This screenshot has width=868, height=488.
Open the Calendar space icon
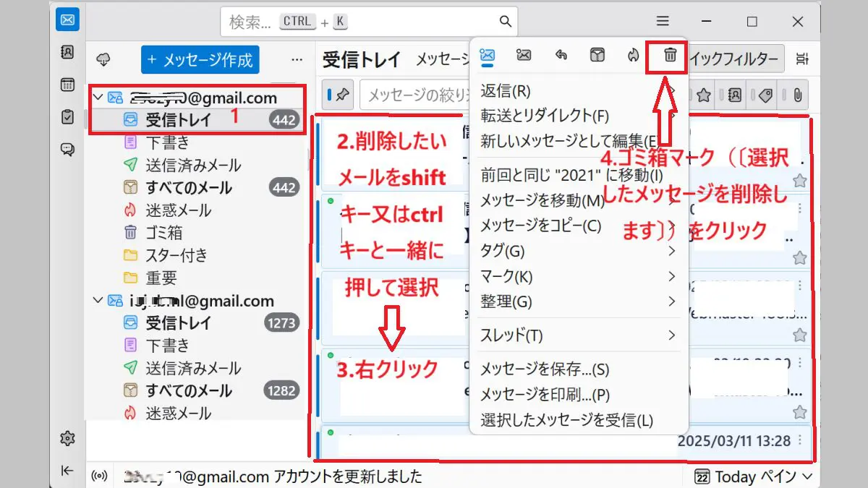[67, 85]
